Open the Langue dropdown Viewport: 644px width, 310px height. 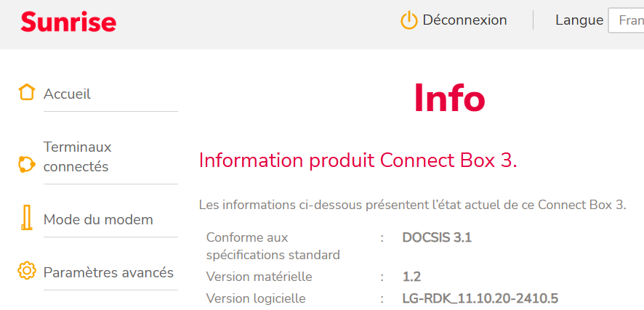[x=626, y=20]
